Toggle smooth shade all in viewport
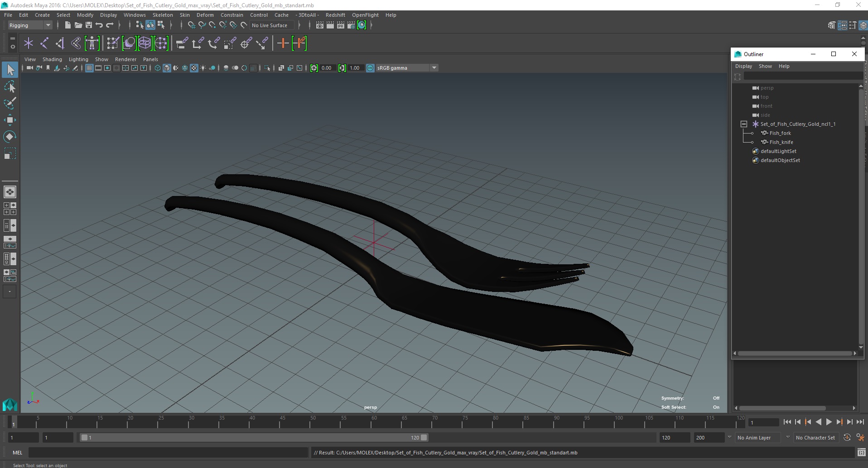The width and height of the screenshot is (868, 468). 167,68
